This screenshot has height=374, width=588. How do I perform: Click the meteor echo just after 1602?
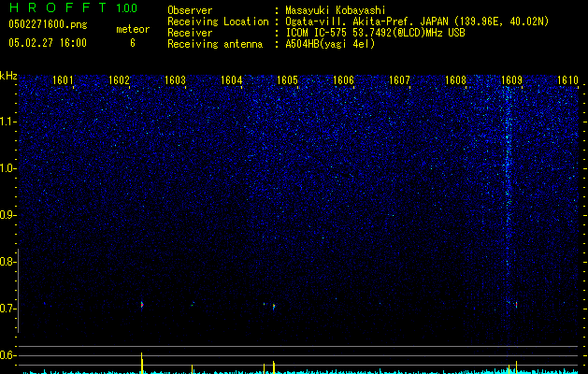tap(142, 305)
